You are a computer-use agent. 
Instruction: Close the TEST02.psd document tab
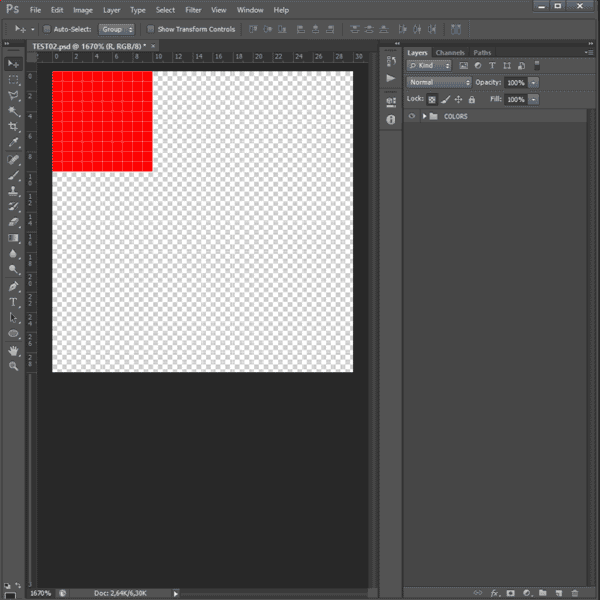153,46
